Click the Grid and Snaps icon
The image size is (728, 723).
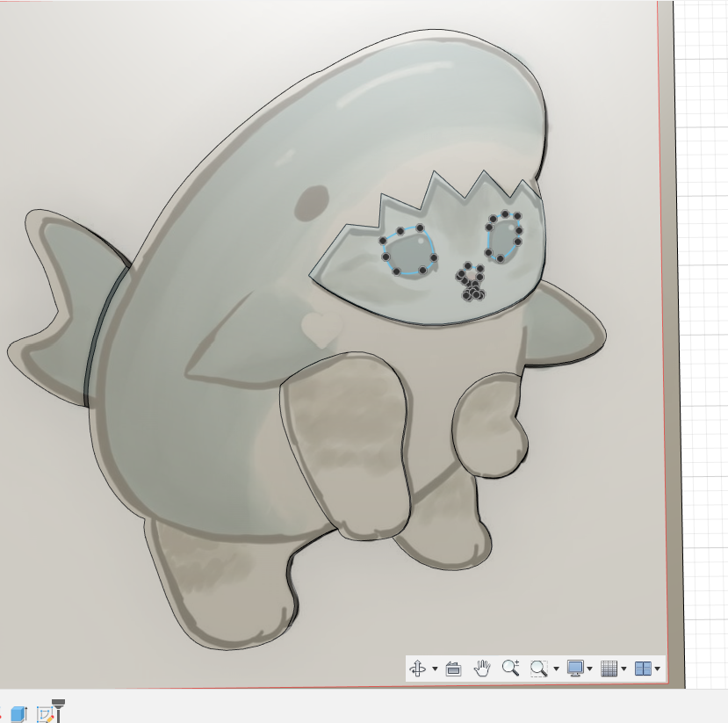coord(608,668)
